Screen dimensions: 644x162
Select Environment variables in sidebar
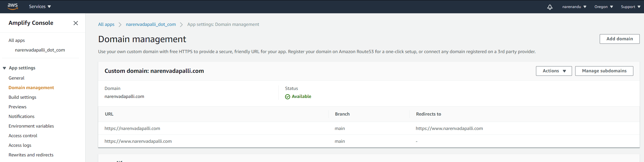[x=31, y=126]
